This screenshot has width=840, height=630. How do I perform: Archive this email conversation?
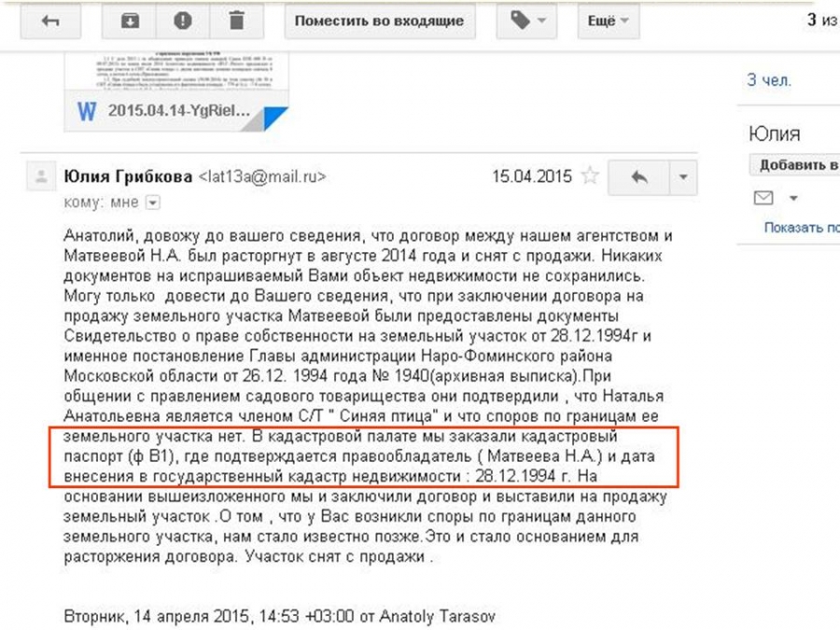click(131, 21)
